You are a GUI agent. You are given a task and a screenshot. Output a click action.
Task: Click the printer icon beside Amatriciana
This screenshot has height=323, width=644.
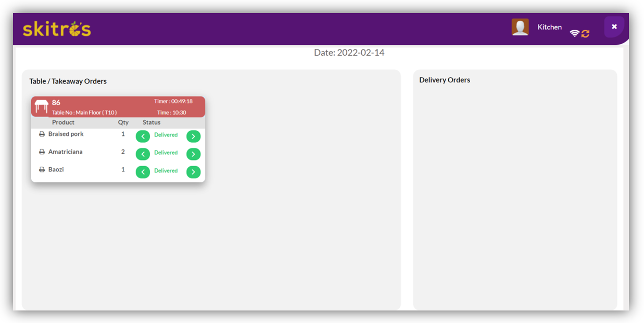(42, 152)
